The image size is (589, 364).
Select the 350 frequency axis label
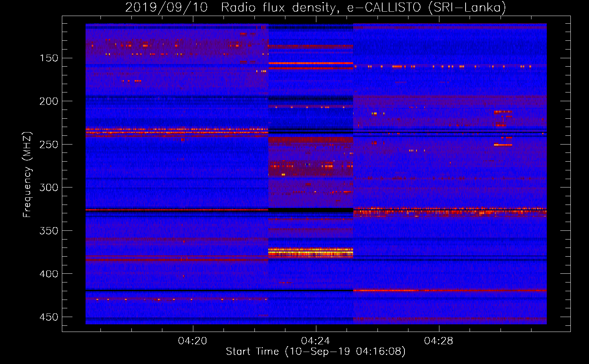coord(49,231)
